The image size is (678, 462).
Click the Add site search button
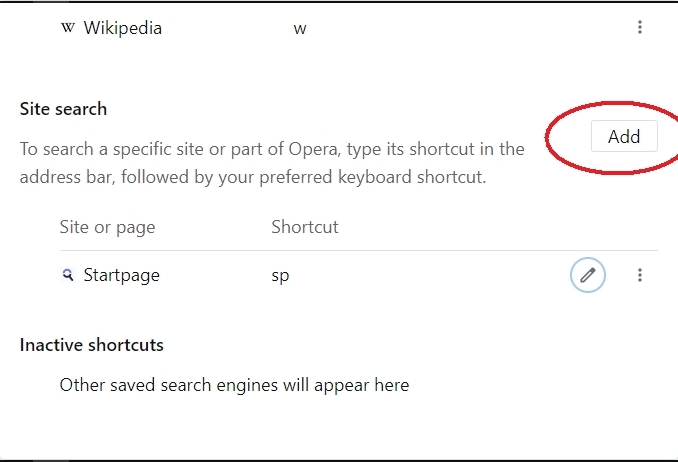pyautogui.click(x=623, y=137)
